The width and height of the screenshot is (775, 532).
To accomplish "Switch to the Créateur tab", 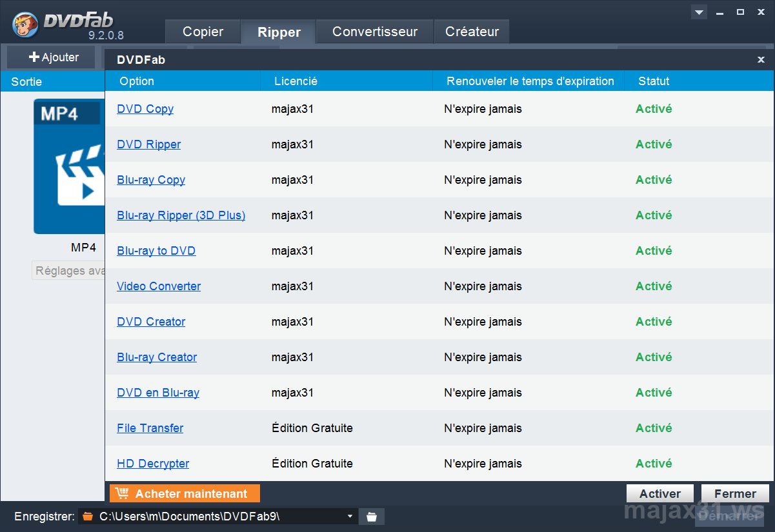I will tap(472, 32).
